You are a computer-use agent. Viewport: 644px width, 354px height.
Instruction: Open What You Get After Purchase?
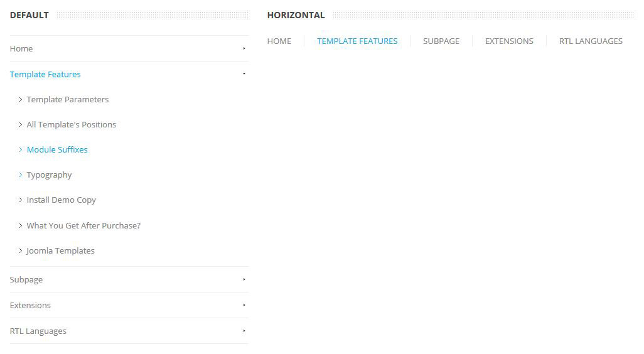83,225
